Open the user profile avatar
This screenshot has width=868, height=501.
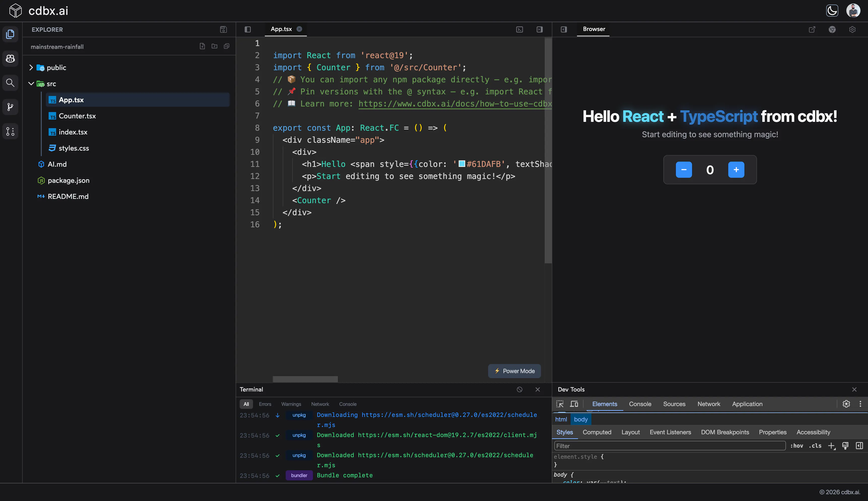pyautogui.click(x=853, y=11)
